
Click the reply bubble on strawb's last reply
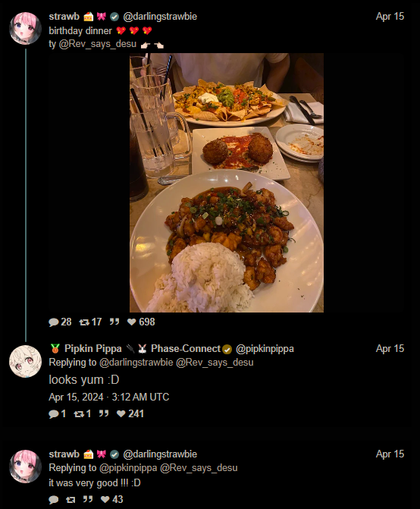[54, 500]
